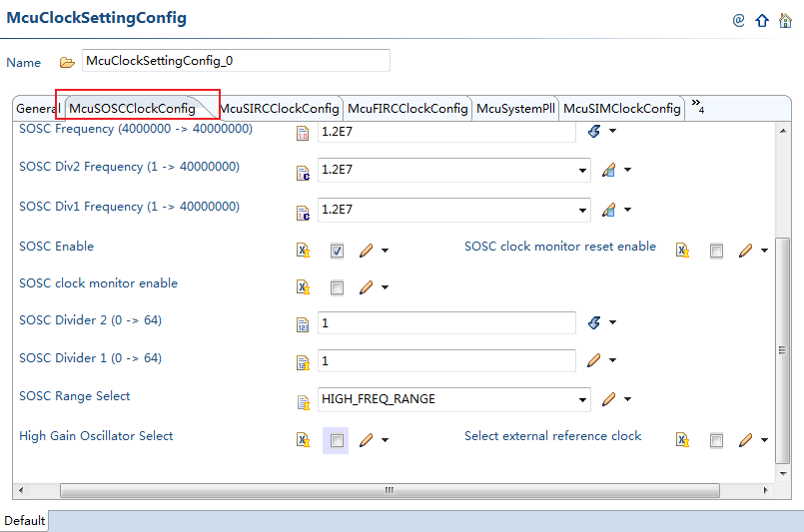The image size is (804, 532).
Task: Click the SOSC Frequency calculate icon
Action: [x=594, y=131]
